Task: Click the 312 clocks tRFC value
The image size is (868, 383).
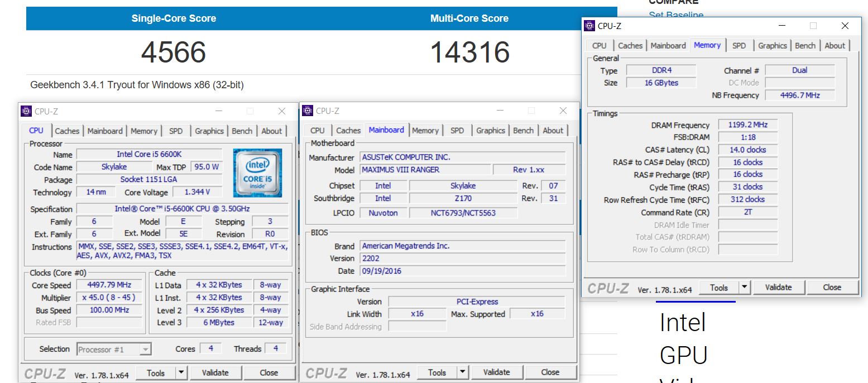Action: pyautogui.click(x=747, y=199)
